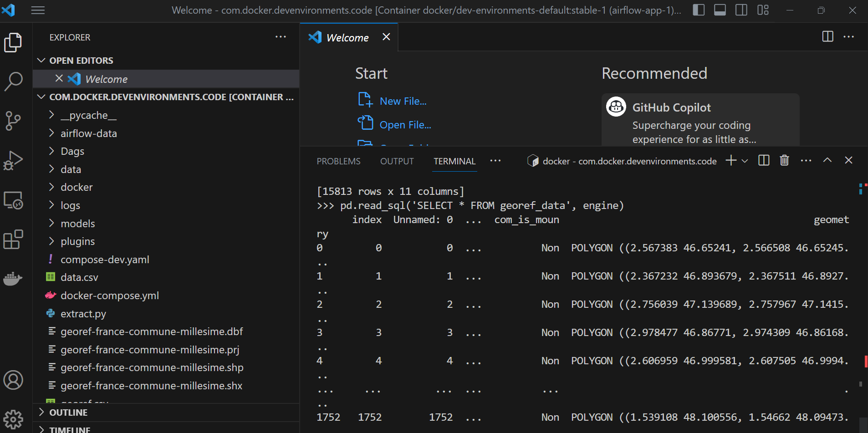Screen dimensions: 868x433
Task: Collapse the COM.DOCKER.DEVENVIRONMENTS.CODE folder section
Action: coord(166,97)
